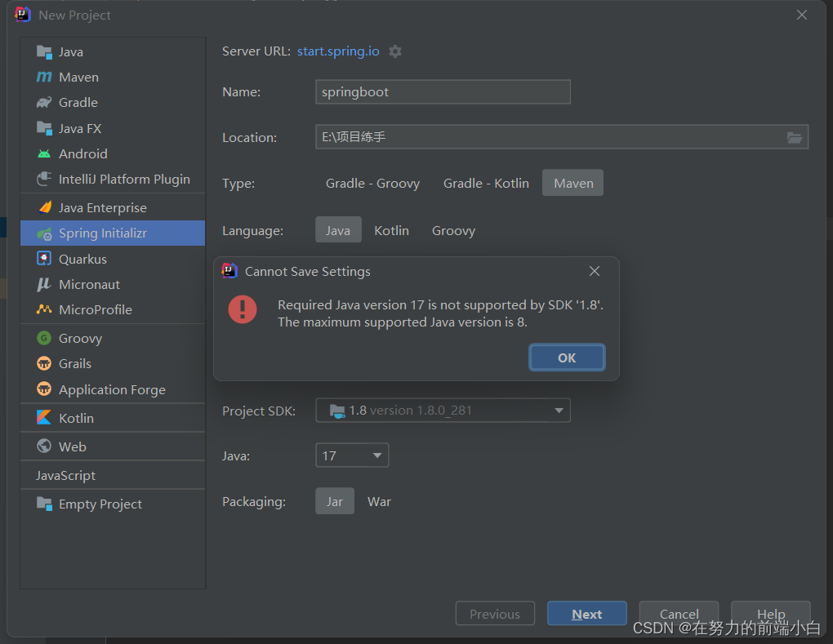The width and height of the screenshot is (833, 644).
Task: Select Gradle - Groovy project type
Action: [372, 183]
